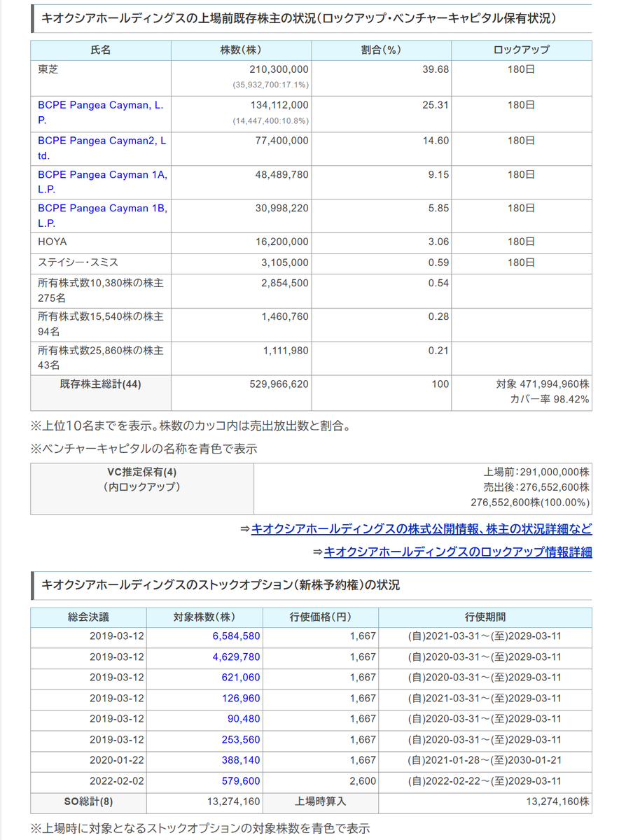Click the 株数(株) column header
This screenshot has width=619, height=840.
pyautogui.click(x=242, y=50)
